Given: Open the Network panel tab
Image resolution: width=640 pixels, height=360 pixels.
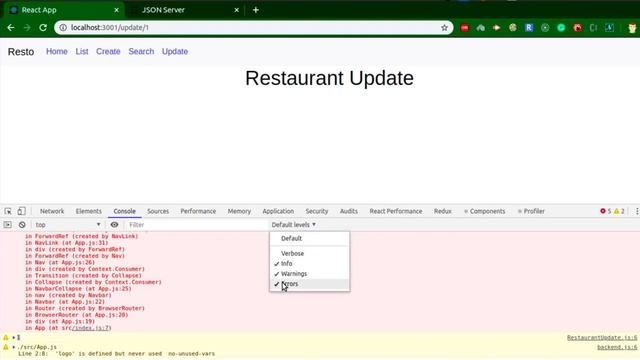Looking at the screenshot, I should point(52,211).
